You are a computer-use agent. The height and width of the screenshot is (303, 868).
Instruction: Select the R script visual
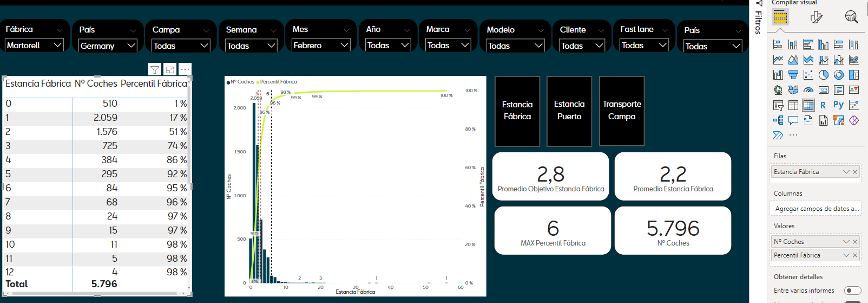point(824,105)
